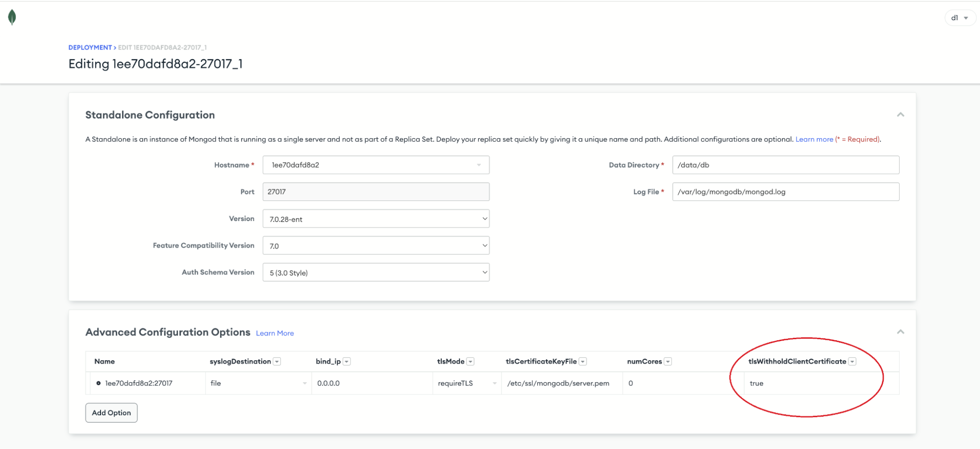
Task: Click into the Data Directory field
Action: tap(785, 165)
